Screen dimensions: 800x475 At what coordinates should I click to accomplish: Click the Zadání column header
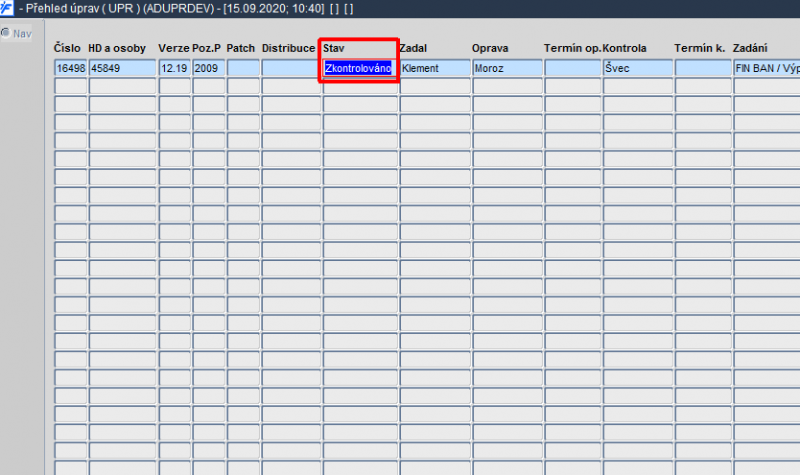[x=750, y=48]
